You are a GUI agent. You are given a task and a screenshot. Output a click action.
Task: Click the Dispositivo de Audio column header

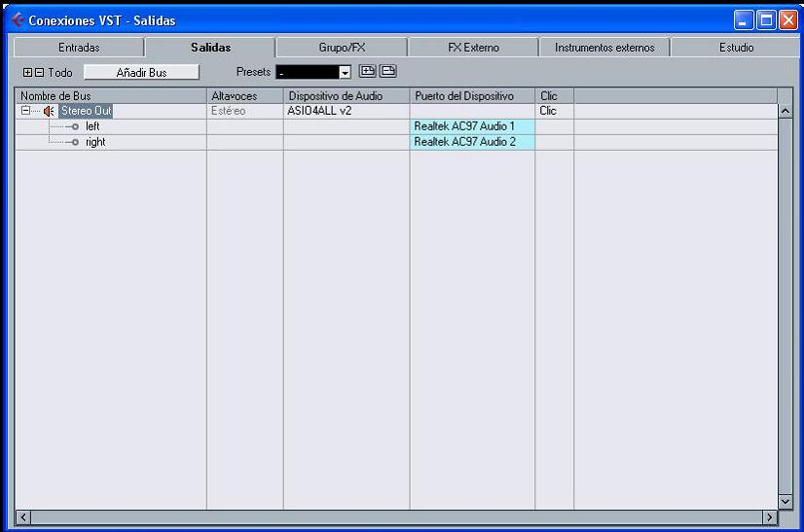pyautogui.click(x=347, y=96)
